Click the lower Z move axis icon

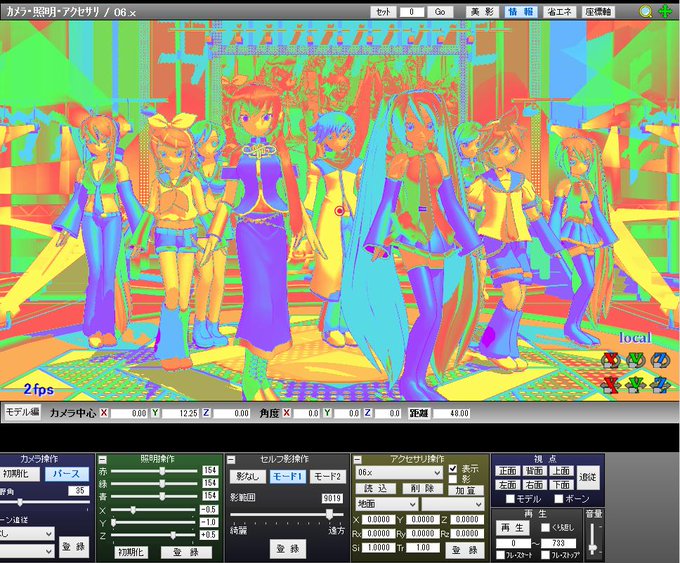[x=660, y=383]
